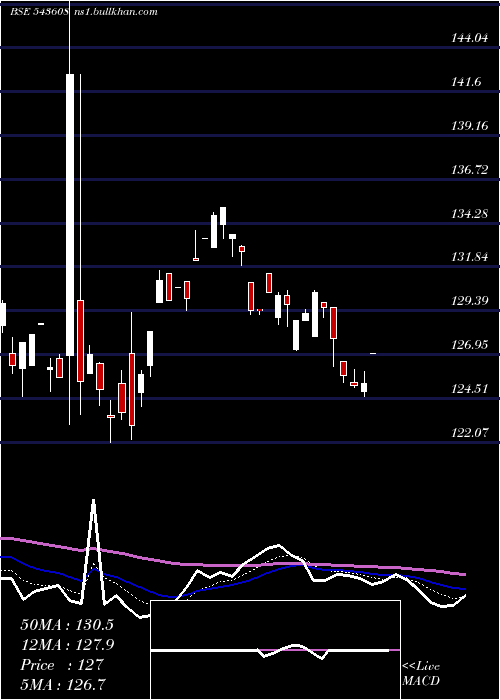Click the 124.51 price axis label

469,389
